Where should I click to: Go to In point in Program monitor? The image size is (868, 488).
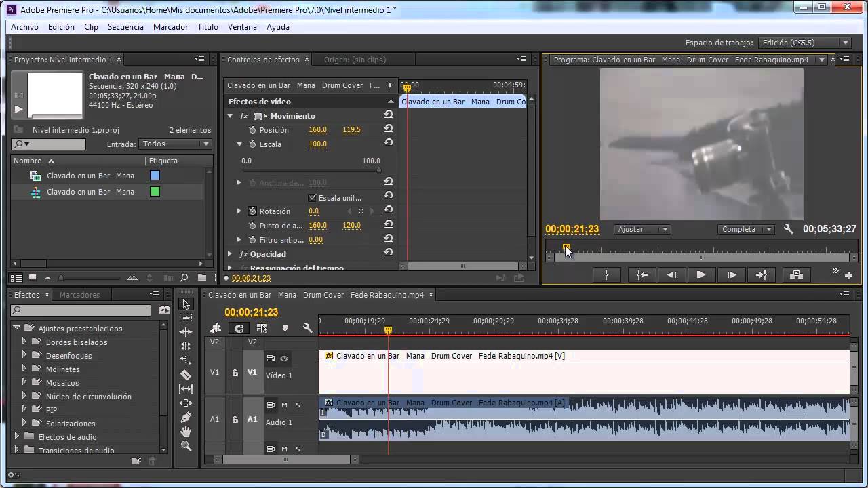642,274
